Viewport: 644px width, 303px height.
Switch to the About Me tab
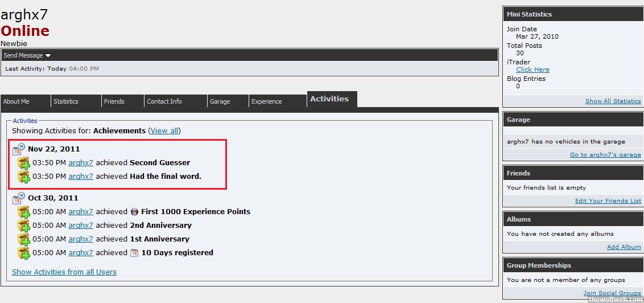click(16, 101)
